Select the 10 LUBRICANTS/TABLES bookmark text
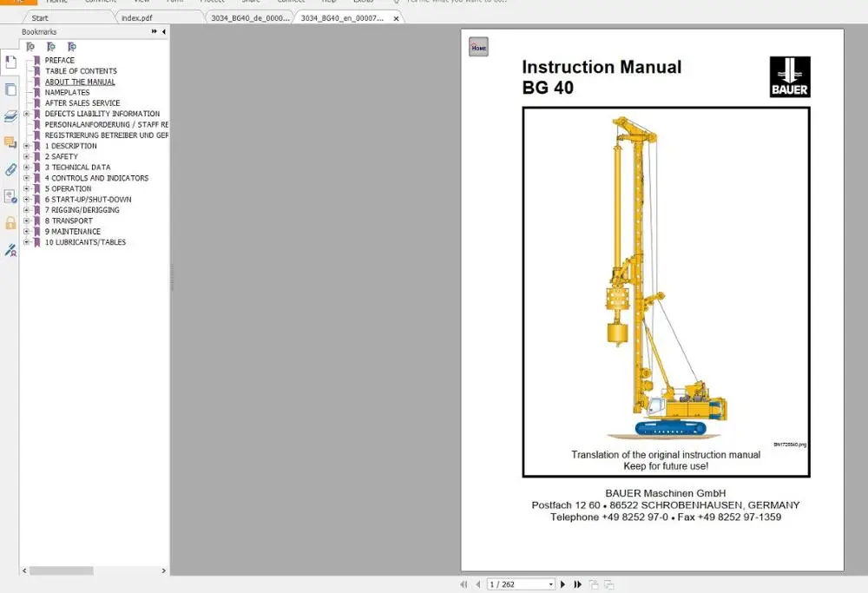The image size is (868, 593). pyautogui.click(x=85, y=242)
